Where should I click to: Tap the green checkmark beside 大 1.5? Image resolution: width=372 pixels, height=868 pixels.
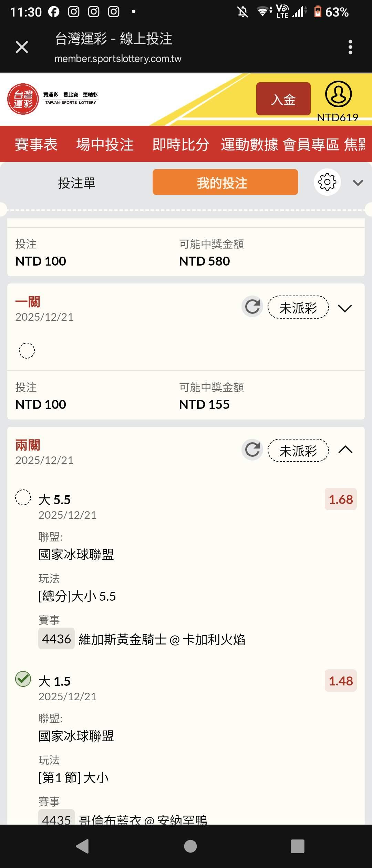pos(23,679)
